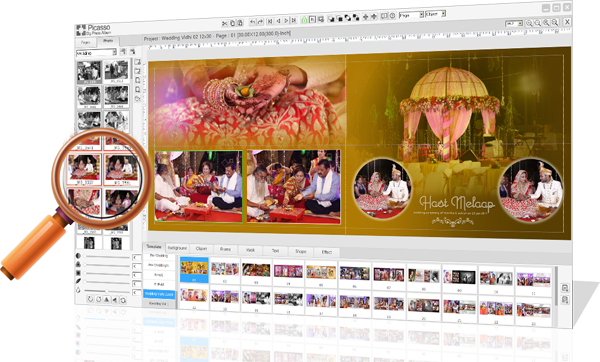Click the second icon right of the folder dropdown
This screenshot has height=362, width=600.
coord(132,51)
